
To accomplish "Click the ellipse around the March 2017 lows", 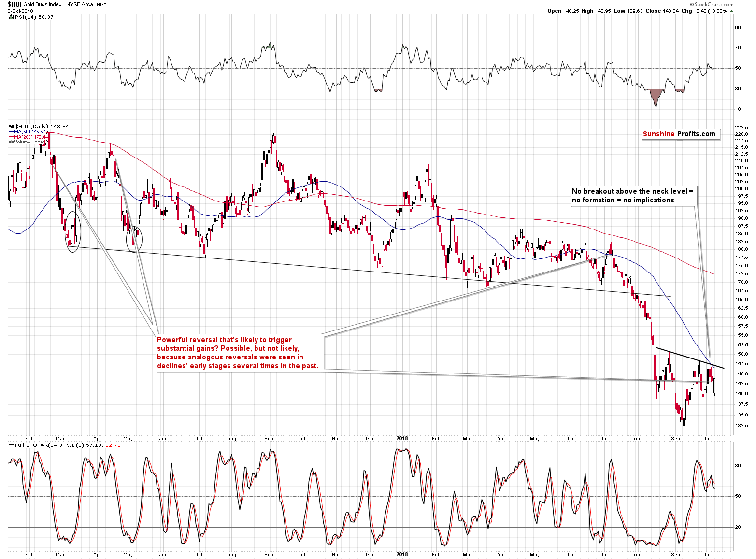I will (x=73, y=232).
